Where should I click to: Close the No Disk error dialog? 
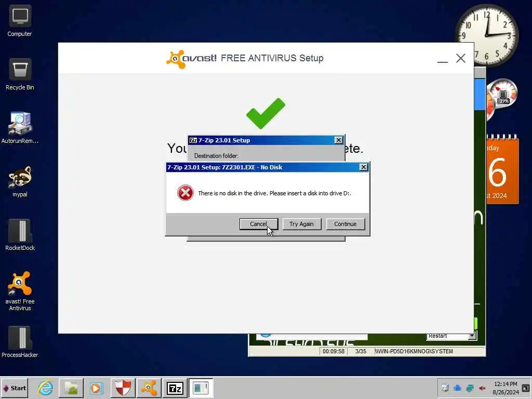[x=363, y=167]
